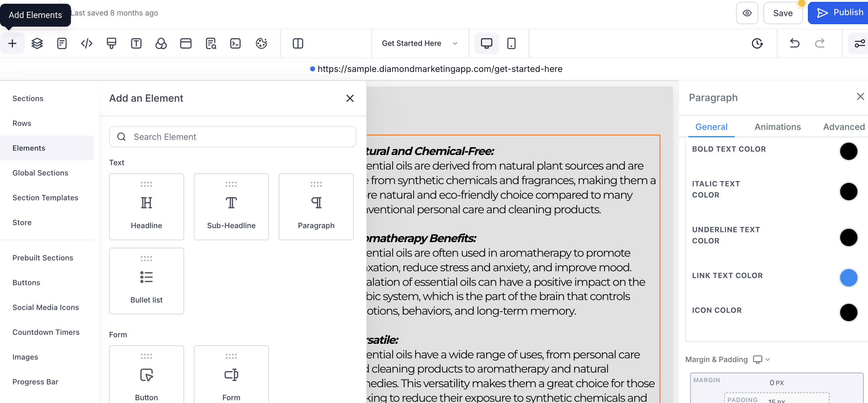
Task: Close the Paragraph settings panel
Action: 860,97
